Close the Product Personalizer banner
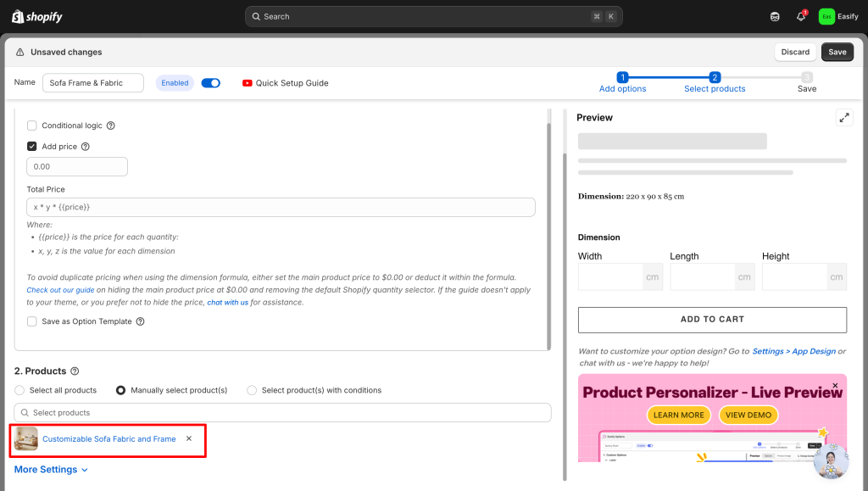This screenshot has height=491, width=868. pos(835,386)
